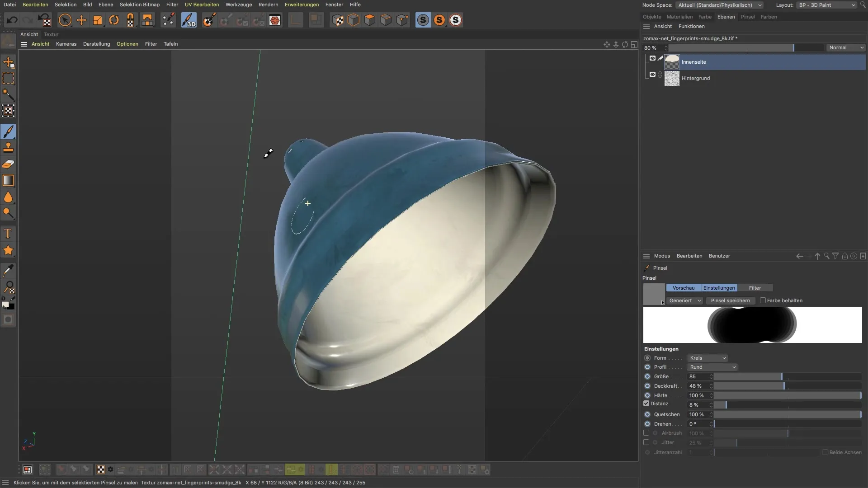The image size is (868, 488).
Task: Expand the brush preset thumbnail arrow
Action: (663, 303)
